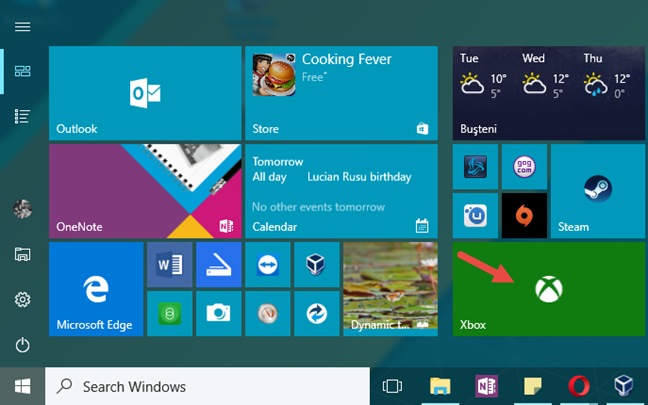The width and height of the screenshot is (648, 405).
Task: Open the Dynamic theme tile
Action: click(391, 289)
